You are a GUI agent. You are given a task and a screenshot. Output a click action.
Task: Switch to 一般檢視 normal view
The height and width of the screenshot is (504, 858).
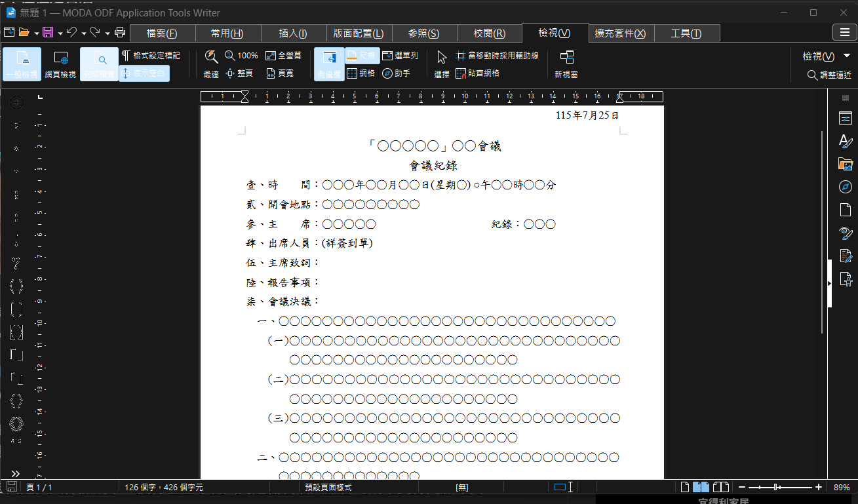(x=22, y=64)
